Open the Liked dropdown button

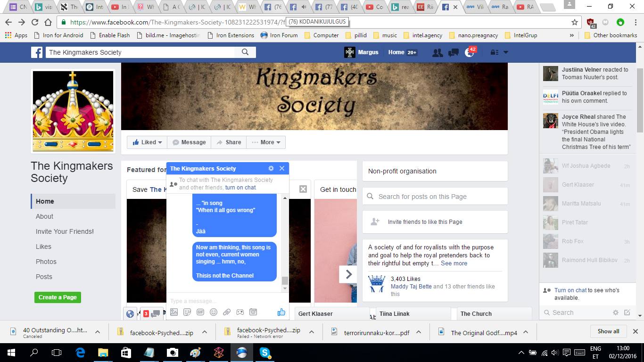tap(147, 142)
